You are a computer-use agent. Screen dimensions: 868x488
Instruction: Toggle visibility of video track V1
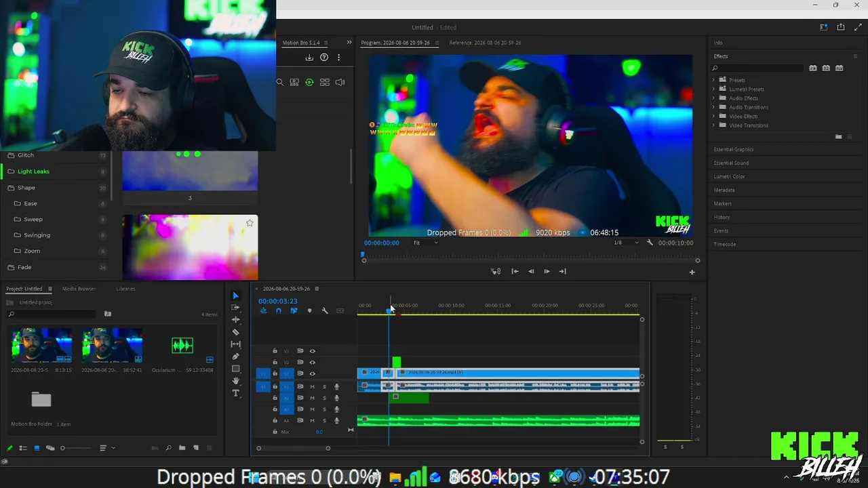pos(312,373)
